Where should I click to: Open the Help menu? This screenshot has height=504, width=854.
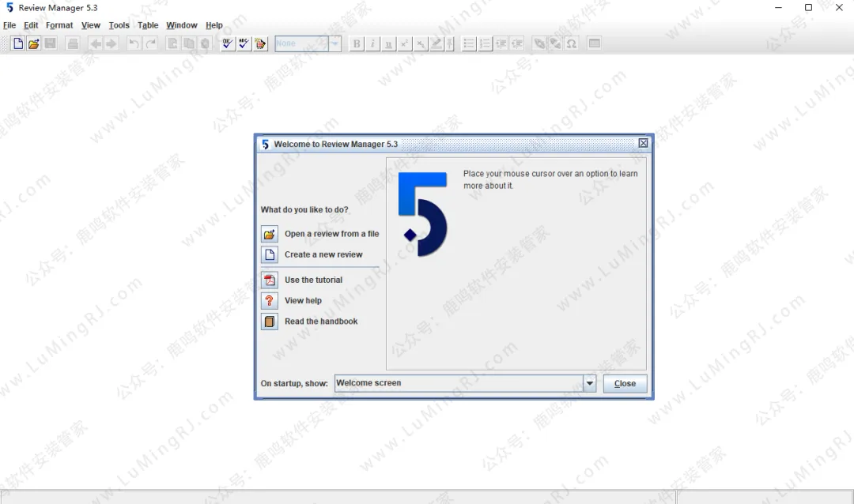[x=214, y=25]
